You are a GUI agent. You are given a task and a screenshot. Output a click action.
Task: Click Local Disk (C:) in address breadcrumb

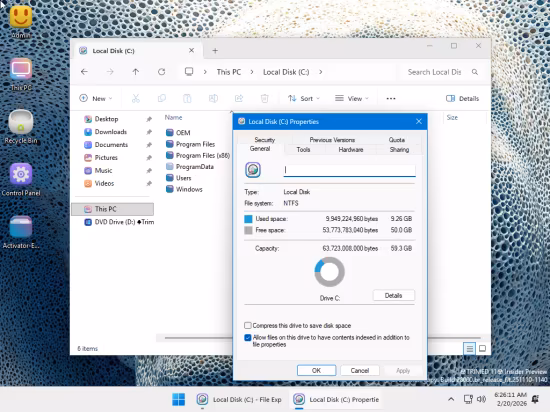coord(286,72)
